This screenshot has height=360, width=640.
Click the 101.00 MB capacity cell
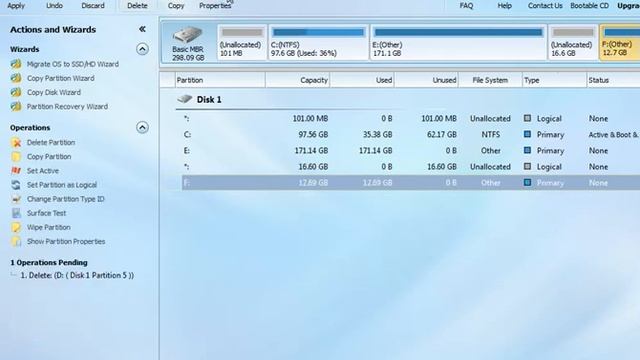[310, 118]
